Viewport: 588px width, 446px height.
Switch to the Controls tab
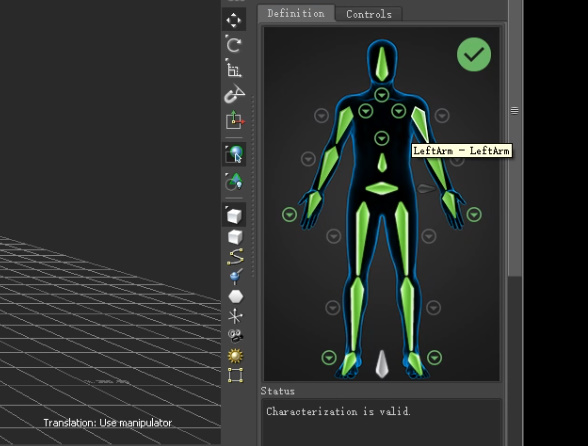(x=369, y=14)
